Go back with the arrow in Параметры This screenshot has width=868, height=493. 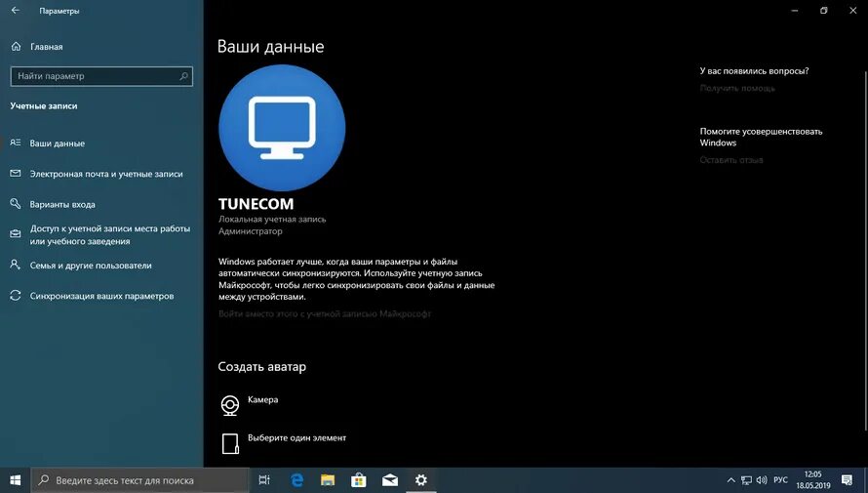(15, 11)
